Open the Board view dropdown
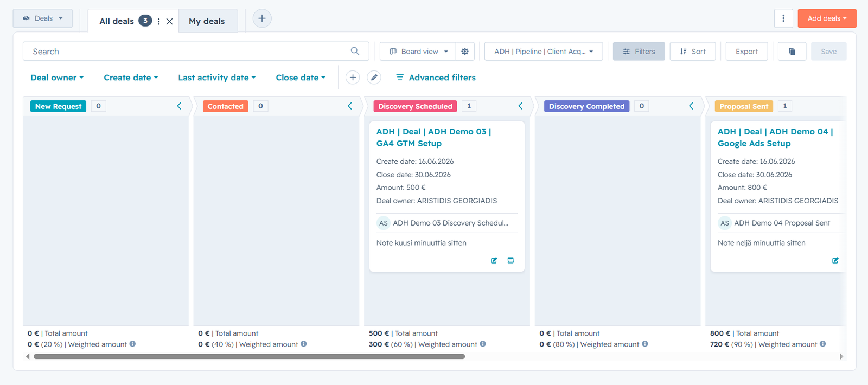The height and width of the screenshot is (385, 868). tap(418, 52)
